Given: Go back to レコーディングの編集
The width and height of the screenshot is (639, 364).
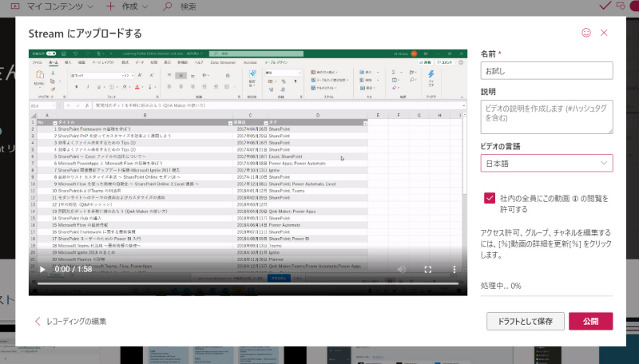Looking at the screenshot, I should pyautogui.click(x=70, y=321).
